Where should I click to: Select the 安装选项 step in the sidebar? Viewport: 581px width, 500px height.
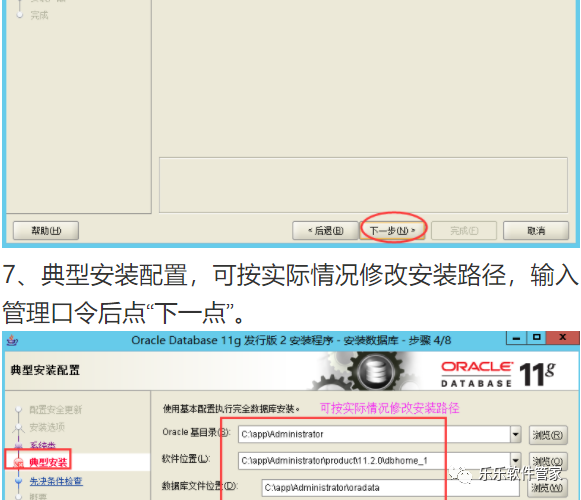[x=47, y=427]
